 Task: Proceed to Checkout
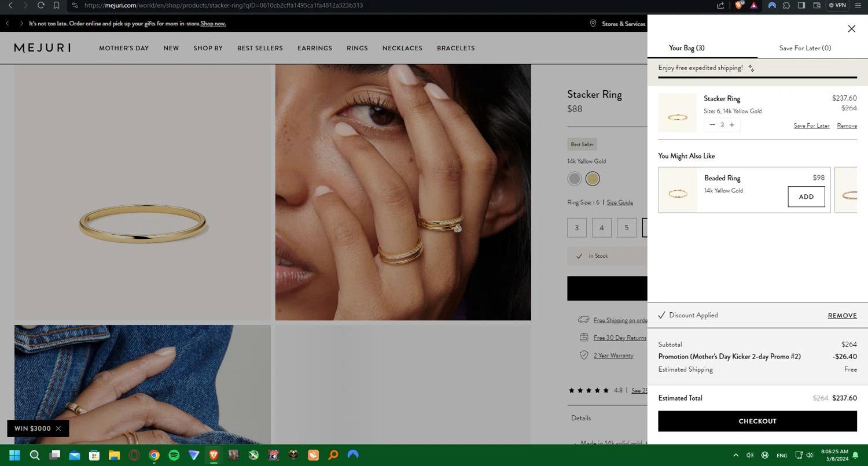pos(757,421)
